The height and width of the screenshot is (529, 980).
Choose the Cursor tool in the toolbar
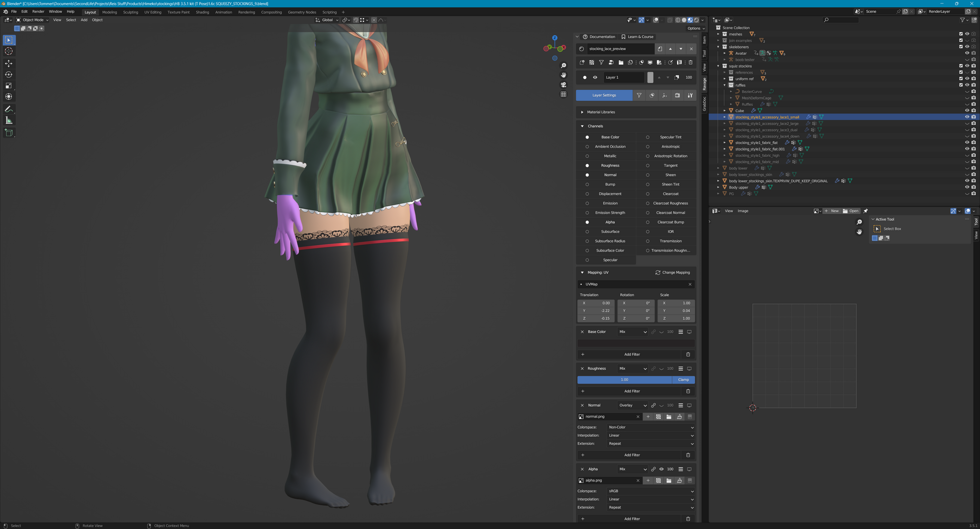tap(9, 51)
